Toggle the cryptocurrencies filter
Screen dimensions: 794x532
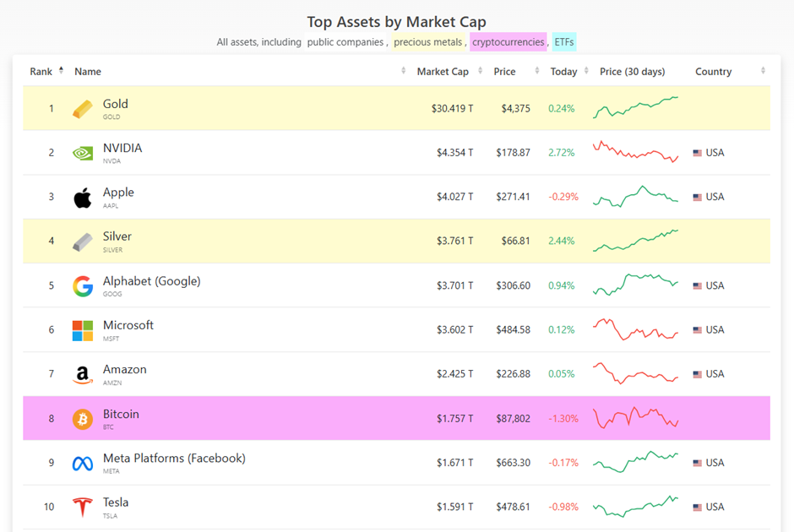pyautogui.click(x=508, y=41)
